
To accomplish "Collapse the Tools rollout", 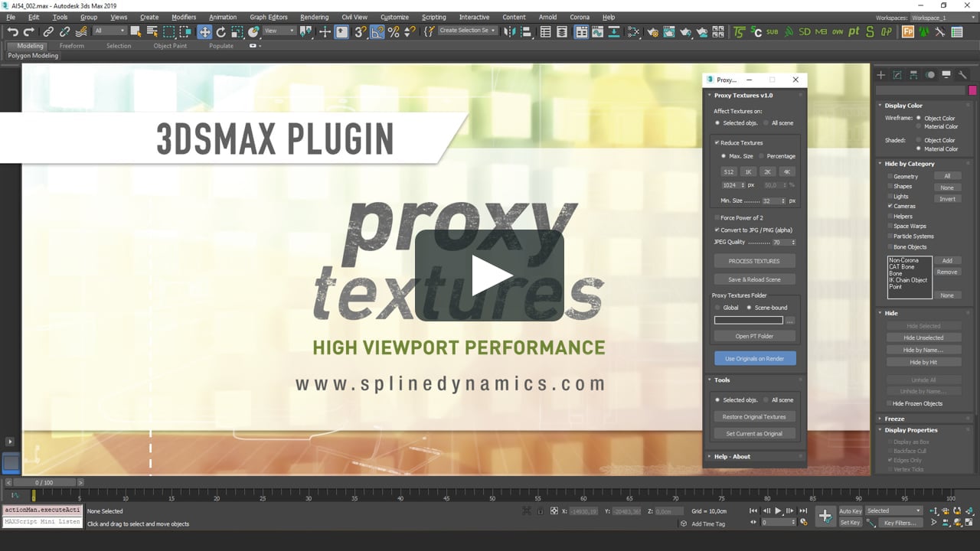I will click(722, 380).
